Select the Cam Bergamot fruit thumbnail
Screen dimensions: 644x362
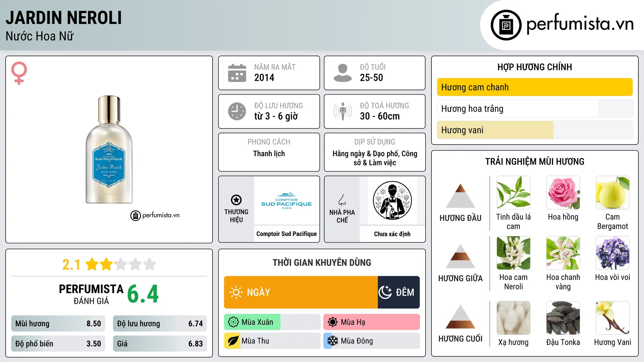(x=613, y=193)
